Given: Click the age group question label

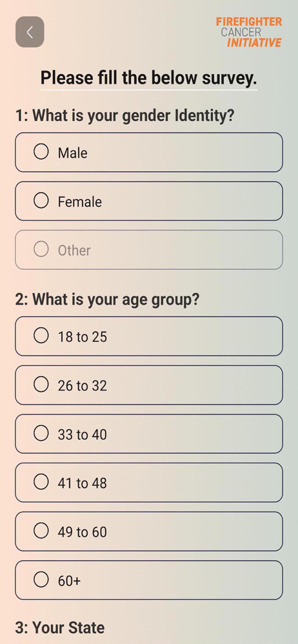Looking at the screenshot, I should coord(107,299).
